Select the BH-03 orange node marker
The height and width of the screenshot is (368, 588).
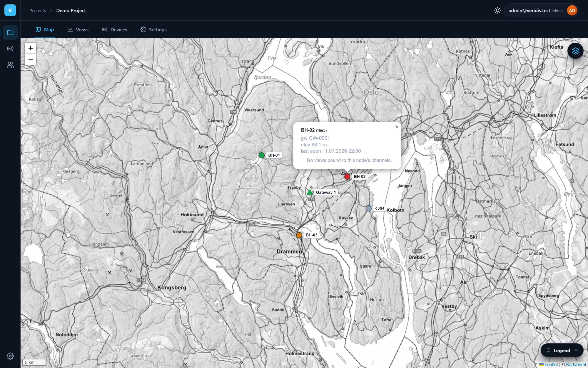click(x=299, y=235)
